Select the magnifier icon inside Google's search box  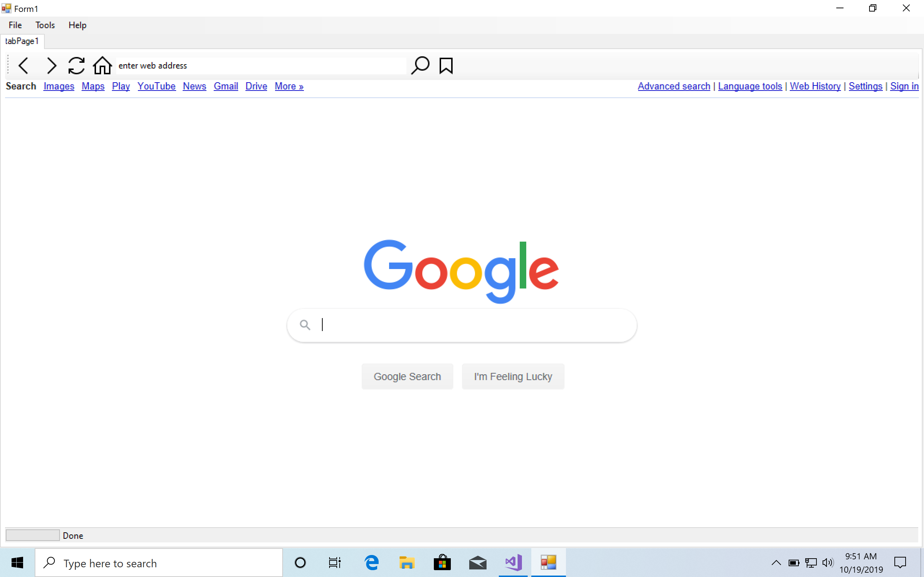(x=305, y=325)
